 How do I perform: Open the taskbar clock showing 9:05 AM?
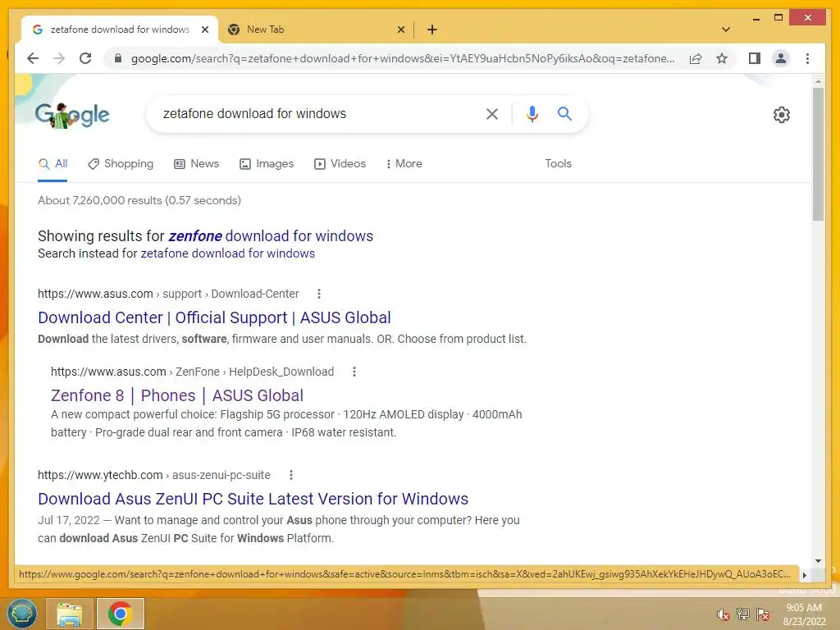pyautogui.click(x=804, y=614)
